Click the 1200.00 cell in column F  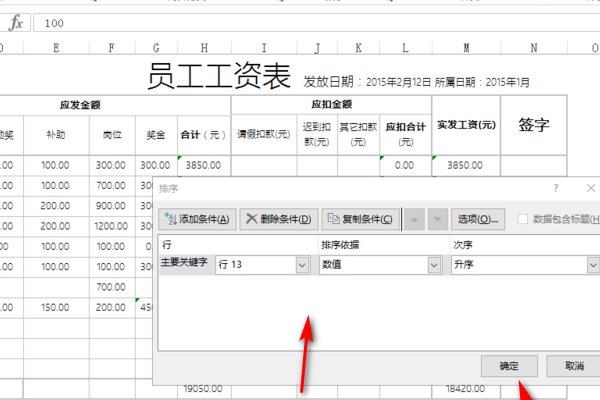(x=112, y=226)
